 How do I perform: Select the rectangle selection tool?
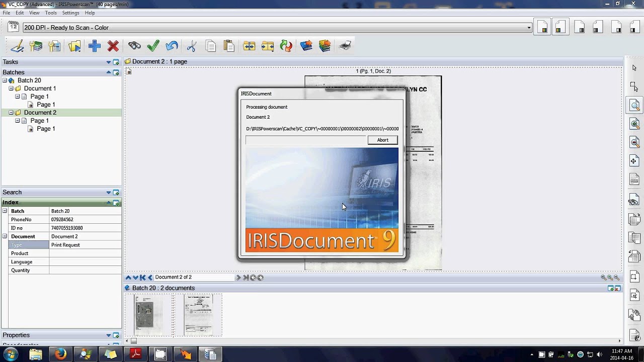tap(634, 86)
